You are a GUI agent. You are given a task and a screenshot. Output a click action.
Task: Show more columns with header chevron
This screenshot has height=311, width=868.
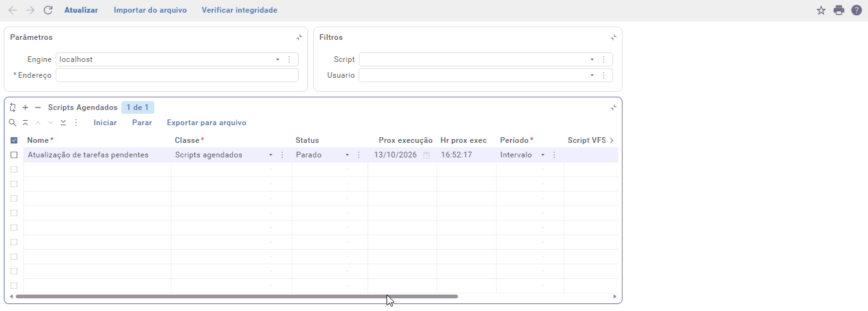[x=612, y=140]
